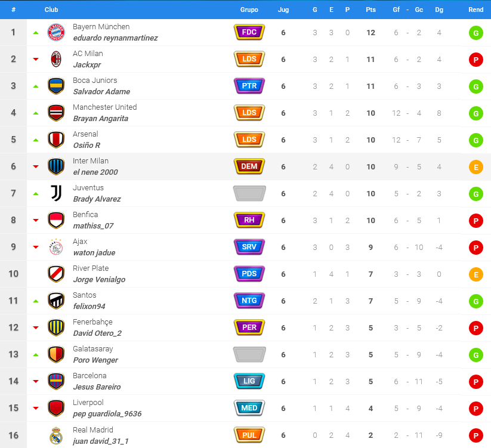Click Galatasaray's empty group badge
This screenshot has height=448, width=491.
click(x=249, y=354)
